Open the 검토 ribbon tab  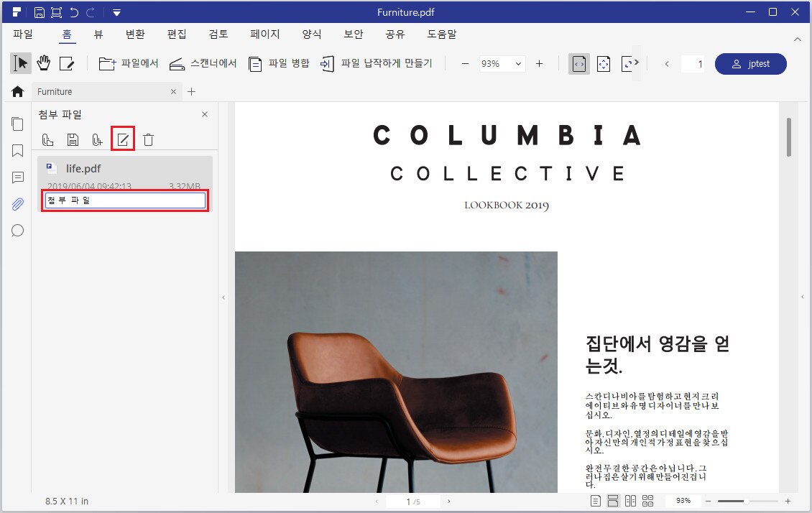click(x=218, y=34)
